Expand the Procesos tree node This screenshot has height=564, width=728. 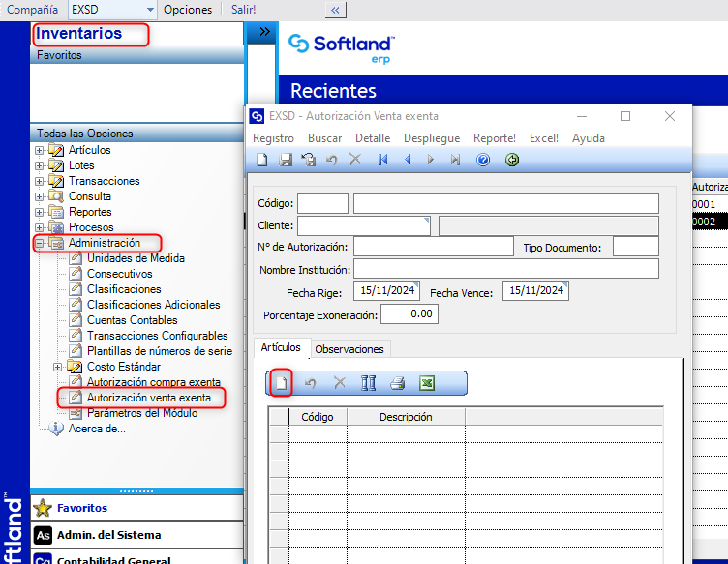[40, 227]
